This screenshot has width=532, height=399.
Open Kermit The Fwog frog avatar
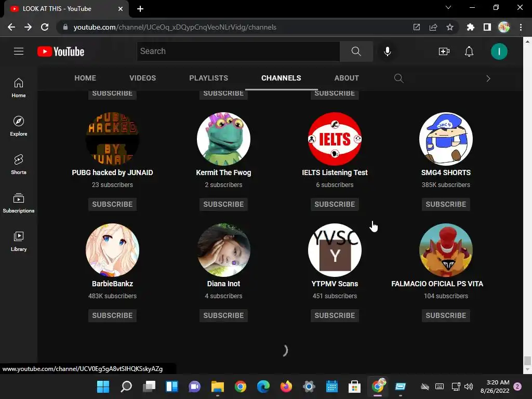pos(223,139)
